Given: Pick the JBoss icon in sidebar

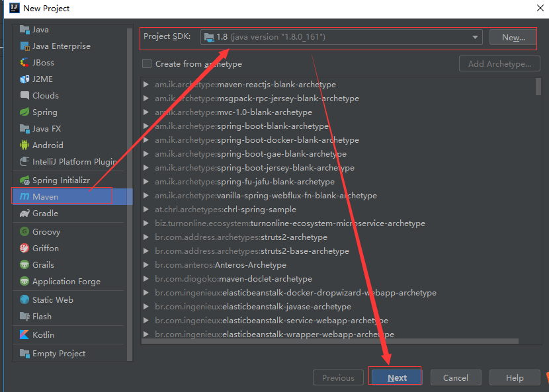Looking at the screenshot, I should click(24, 63).
